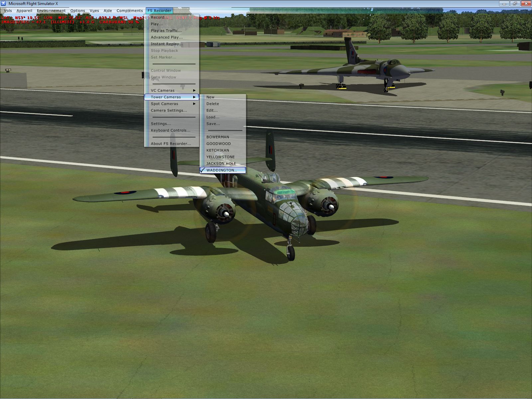
Task: Click the Flight Simulator title bar icon
Action: 3,4
